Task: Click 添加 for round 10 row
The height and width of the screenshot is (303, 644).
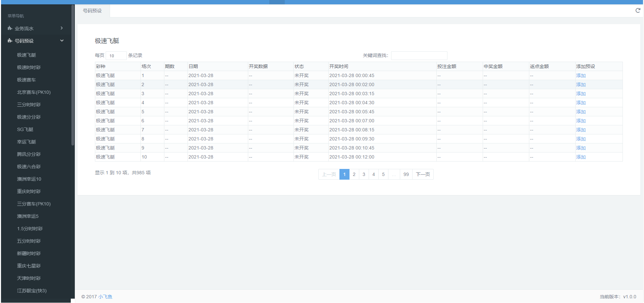Action: pos(581,157)
